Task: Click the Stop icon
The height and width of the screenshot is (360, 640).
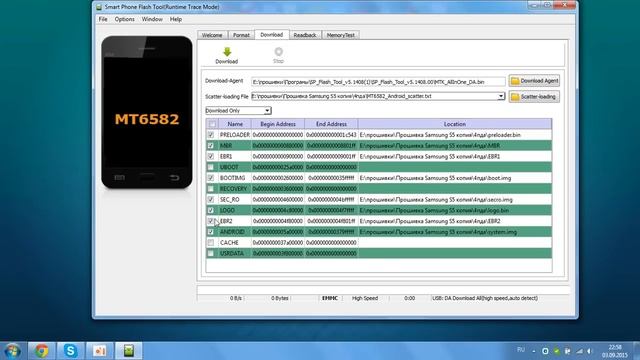Action: point(278,52)
